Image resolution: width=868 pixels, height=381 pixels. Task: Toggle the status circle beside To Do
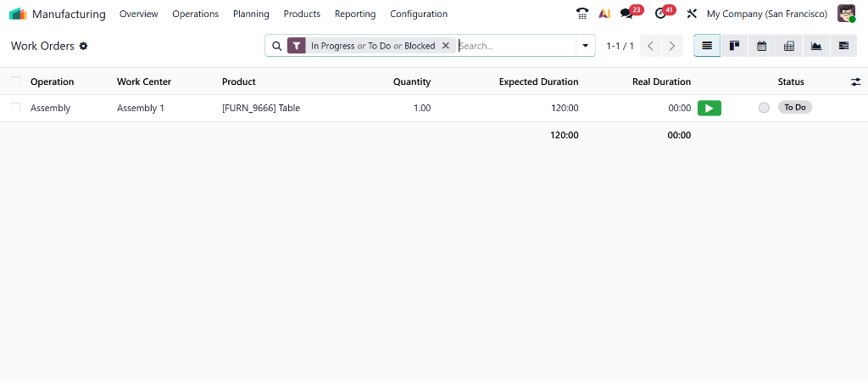pos(764,108)
